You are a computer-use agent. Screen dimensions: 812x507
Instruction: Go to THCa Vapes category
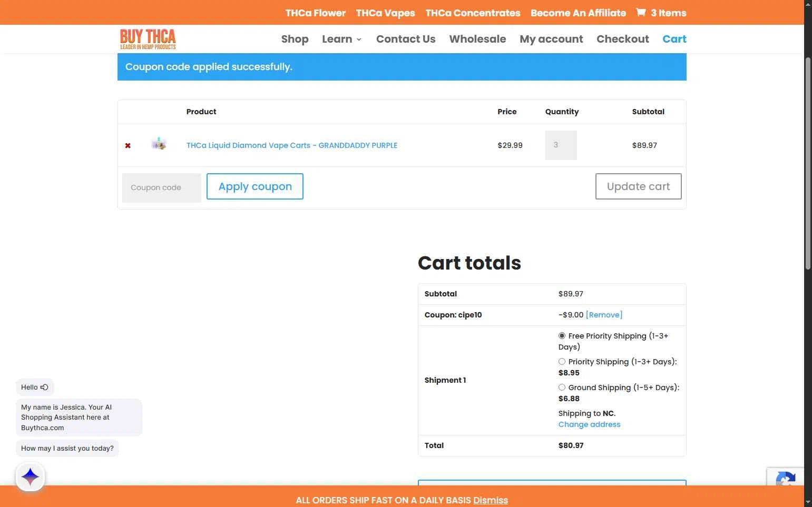pos(385,13)
